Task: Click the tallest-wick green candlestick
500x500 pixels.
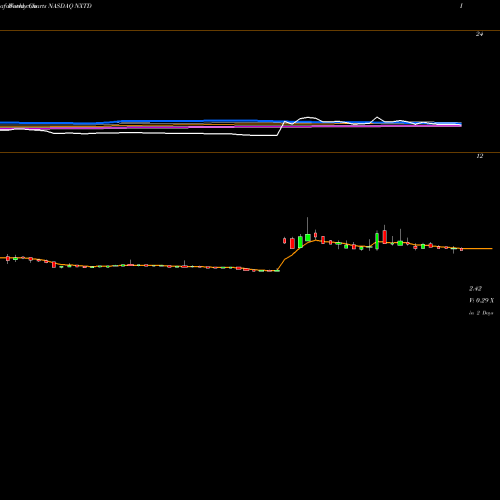Action: click(308, 229)
